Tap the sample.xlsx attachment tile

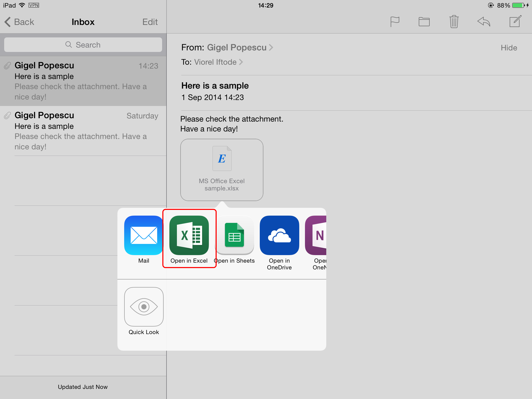coord(222,170)
